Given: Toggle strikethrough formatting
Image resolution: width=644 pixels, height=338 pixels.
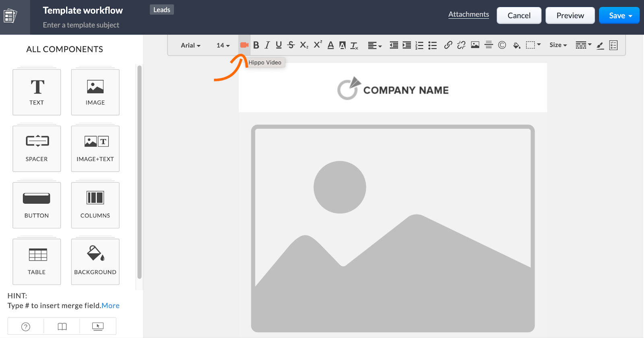Looking at the screenshot, I should [291, 45].
